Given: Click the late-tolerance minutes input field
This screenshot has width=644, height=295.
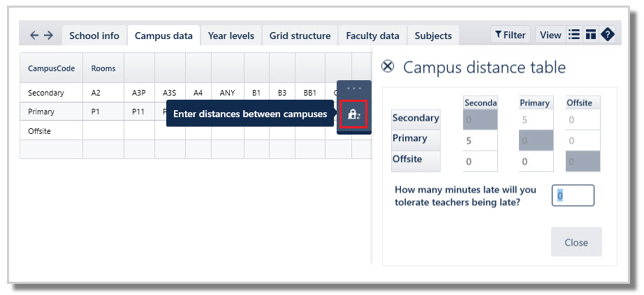Looking at the screenshot, I should 573,196.
